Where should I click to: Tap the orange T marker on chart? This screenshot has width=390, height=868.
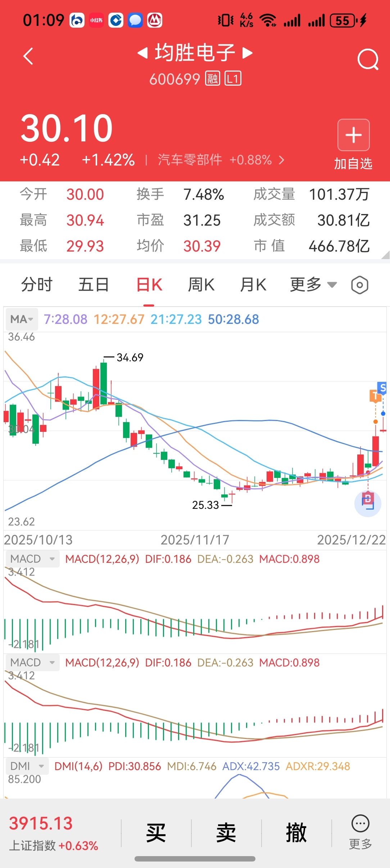pyautogui.click(x=375, y=396)
